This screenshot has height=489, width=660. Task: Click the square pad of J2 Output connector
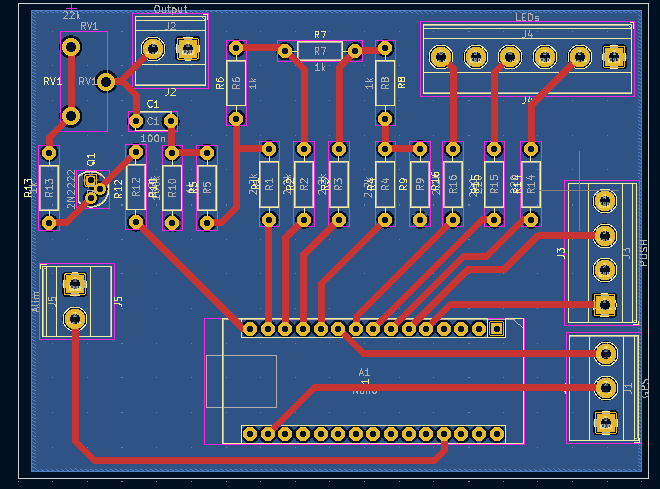(x=188, y=49)
